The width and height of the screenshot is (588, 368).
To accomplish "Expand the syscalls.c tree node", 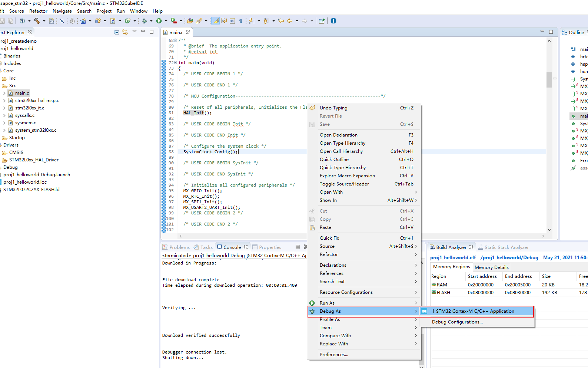I will [4, 115].
